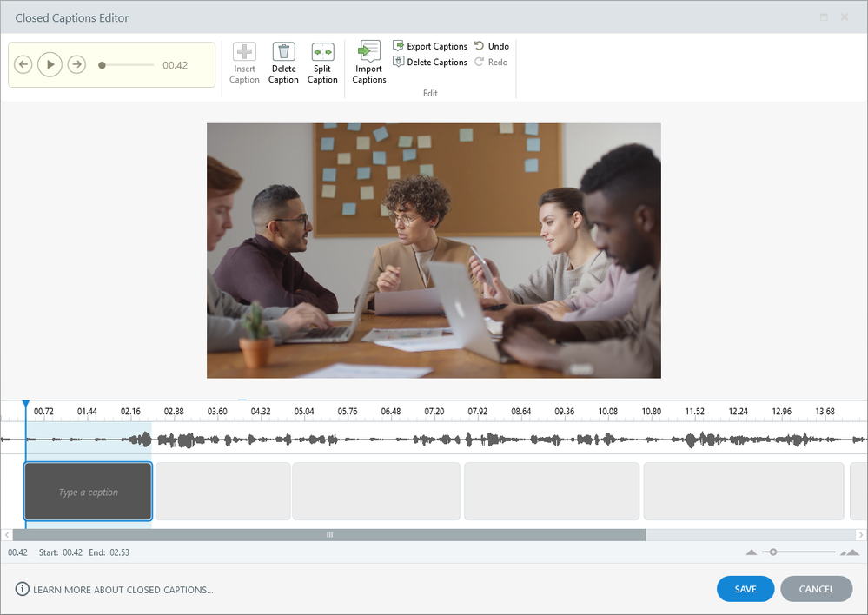
Task: Split the caption with the Split Caption tool
Action: pyautogui.click(x=322, y=52)
